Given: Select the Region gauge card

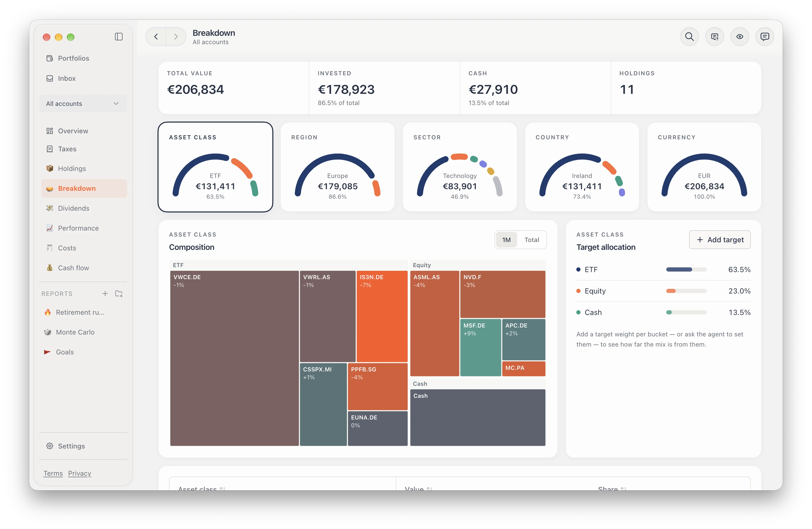Looking at the screenshot, I should pos(337,167).
